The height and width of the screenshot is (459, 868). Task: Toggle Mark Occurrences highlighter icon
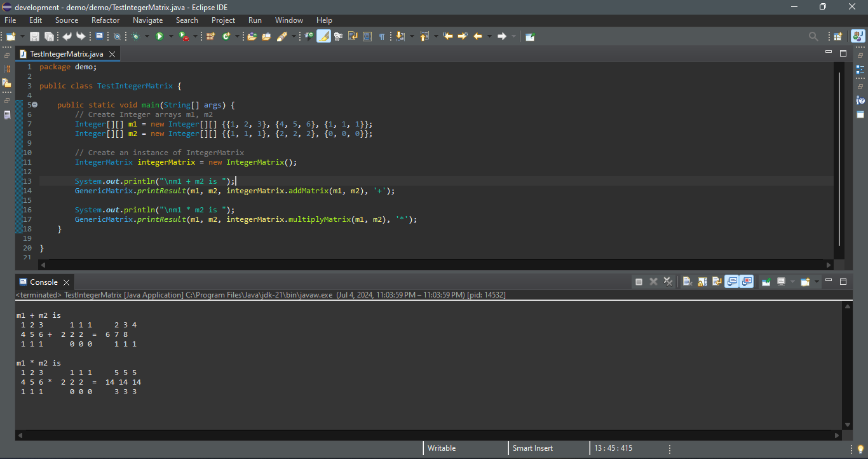tap(324, 36)
